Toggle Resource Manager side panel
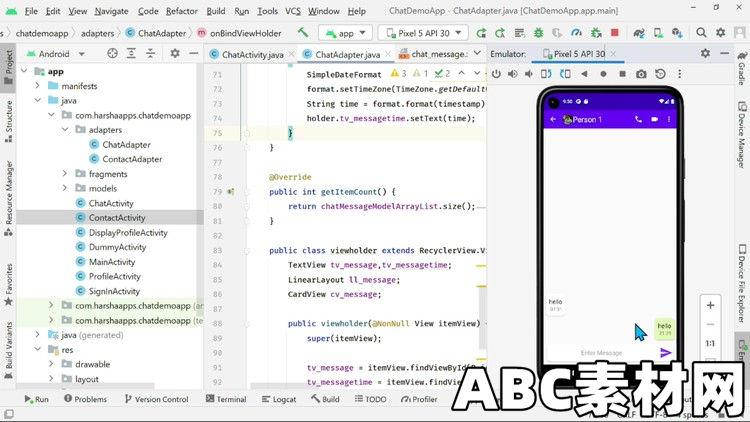The image size is (750, 422). point(8,198)
